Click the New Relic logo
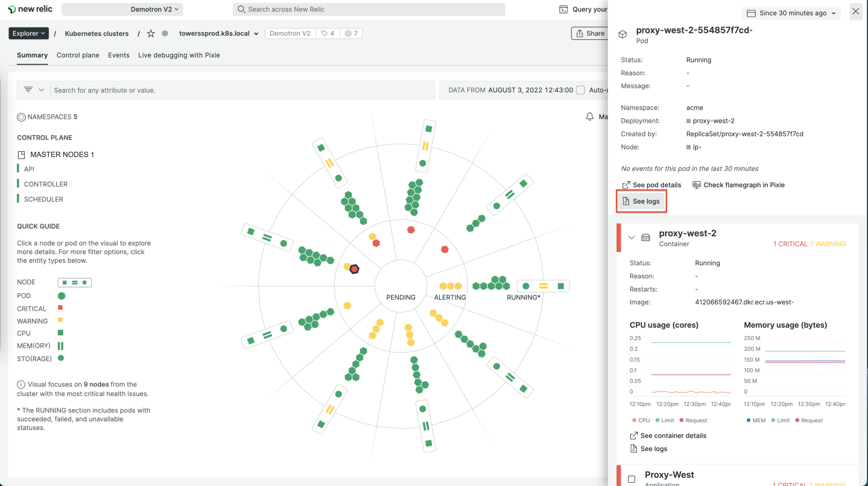The height and width of the screenshot is (486, 868). tap(30, 9)
